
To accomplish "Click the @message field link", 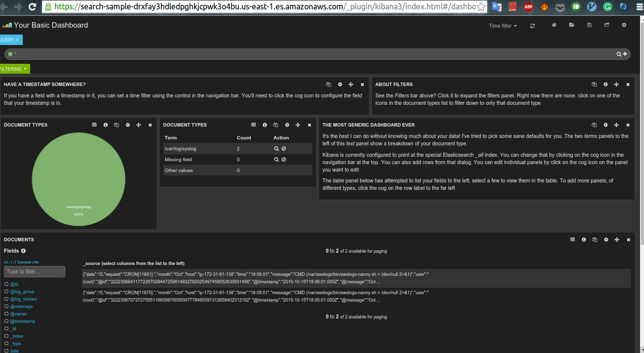I will pyautogui.click(x=22, y=307).
